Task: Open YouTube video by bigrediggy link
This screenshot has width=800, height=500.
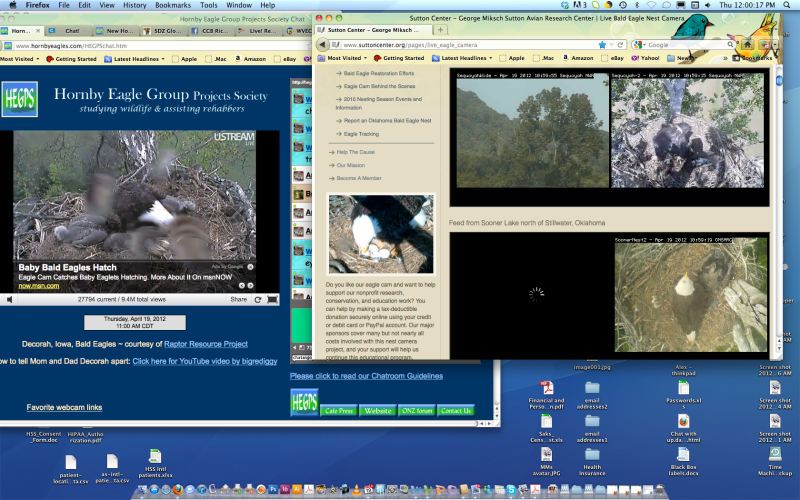Action: (x=205, y=361)
